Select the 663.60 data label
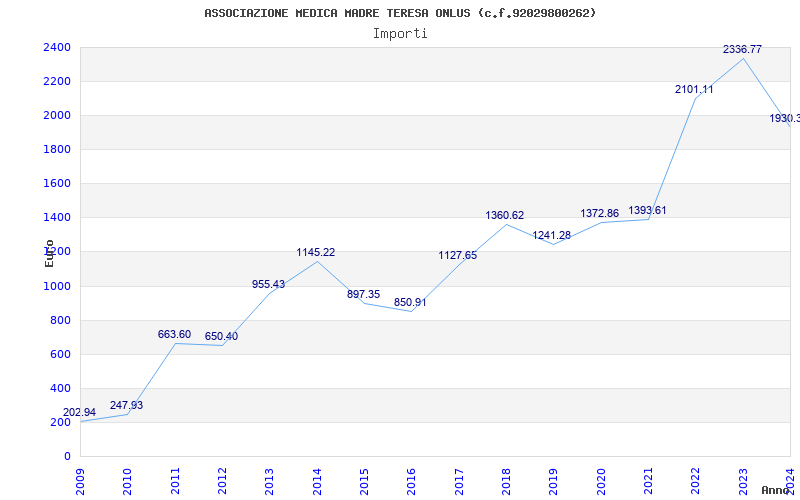800x500 pixels. (x=174, y=334)
